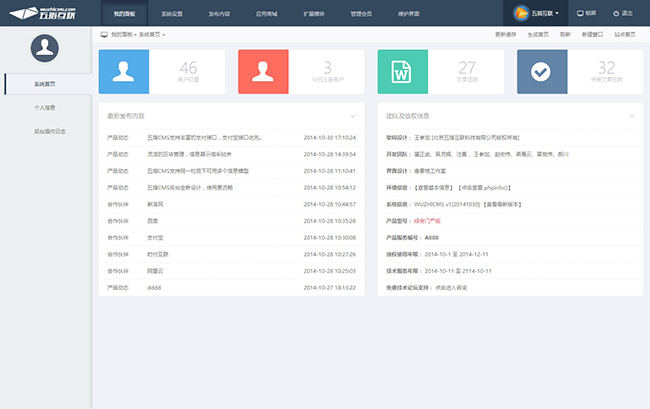Click the user avatar in the sidebar
The image size is (650, 409).
click(x=45, y=47)
